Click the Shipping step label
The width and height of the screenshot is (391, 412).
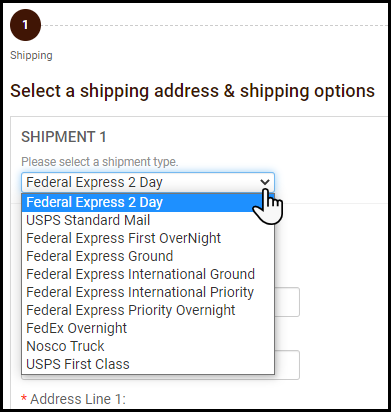click(31, 55)
